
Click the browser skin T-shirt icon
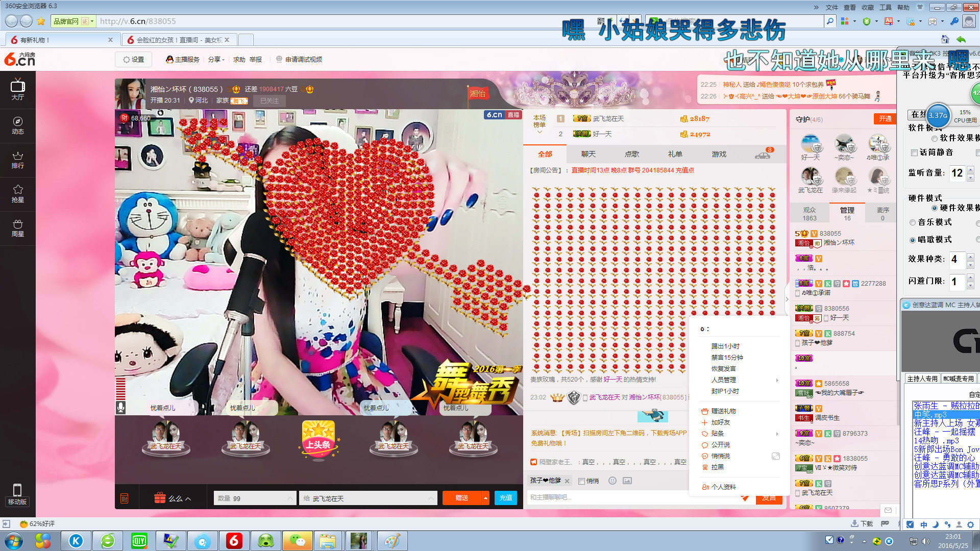tap(920, 7)
